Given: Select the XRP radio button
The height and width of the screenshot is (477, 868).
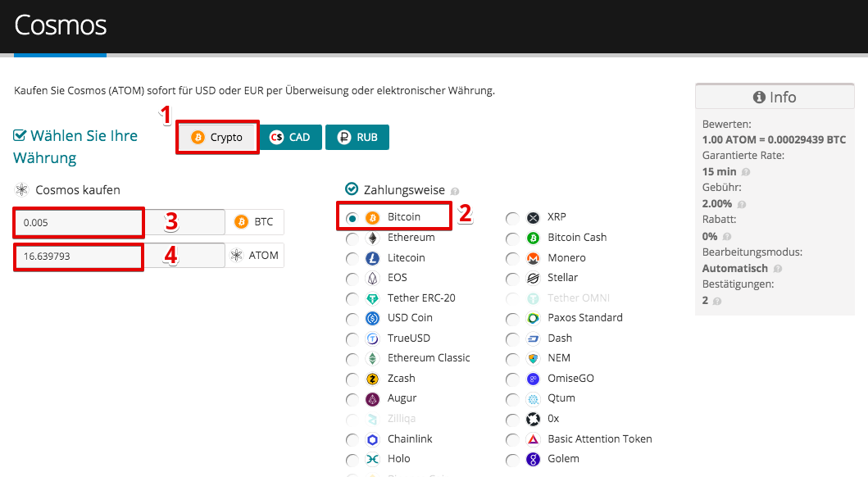Looking at the screenshot, I should [512, 219].
